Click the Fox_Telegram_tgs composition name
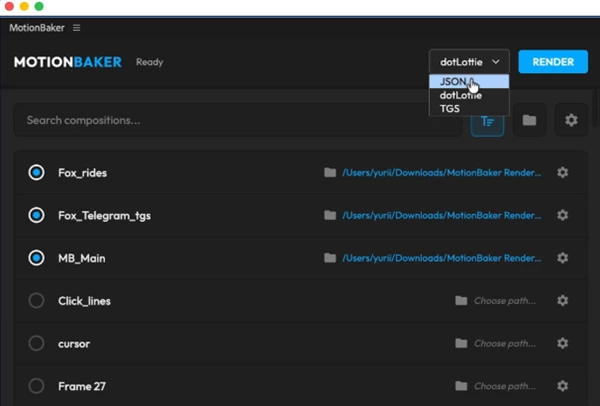 point(104,216)
